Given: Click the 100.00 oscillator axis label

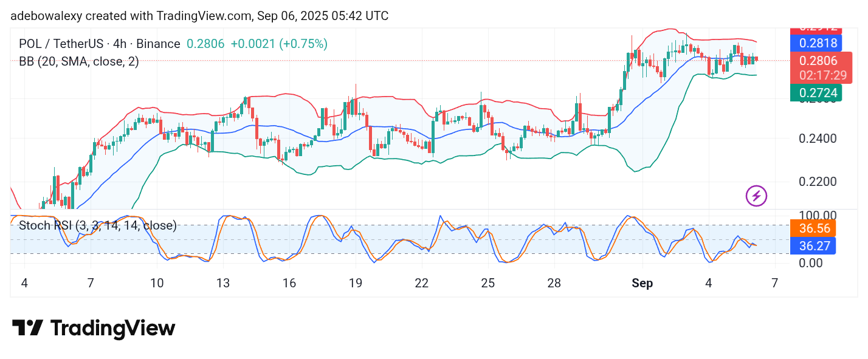Looking at the screenshot, I should coord(818,215).
